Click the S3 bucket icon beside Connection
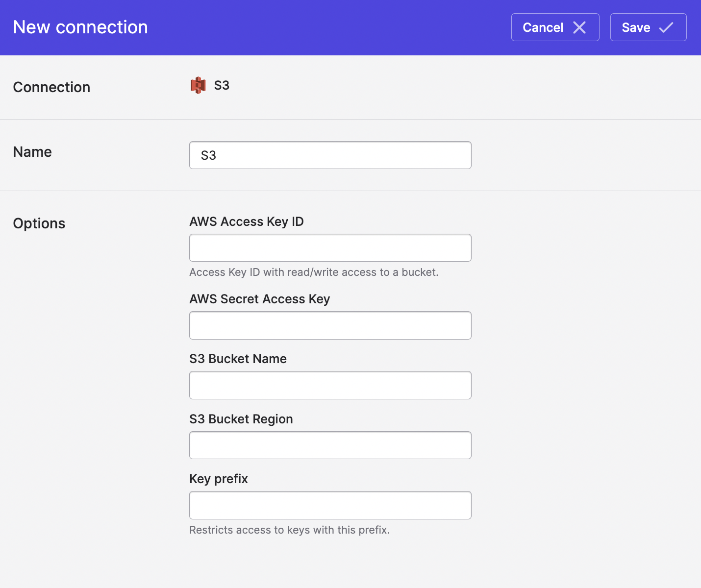Viewport: 701px width, 588px height. pos(198,85)
